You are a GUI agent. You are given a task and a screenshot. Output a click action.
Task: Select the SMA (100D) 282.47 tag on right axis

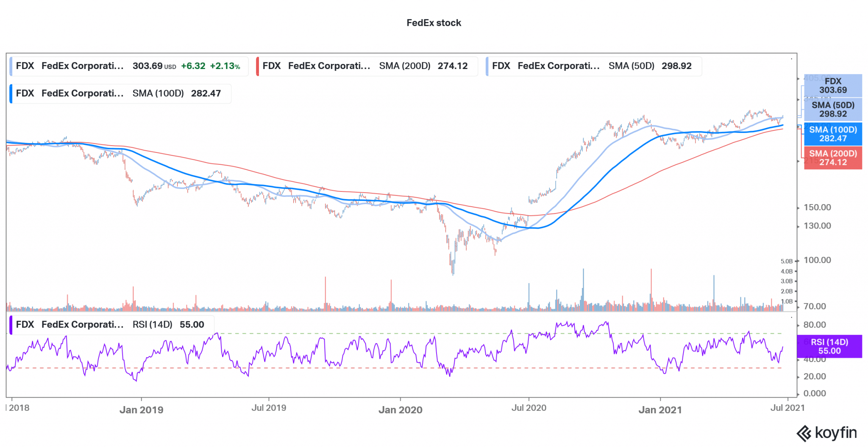tap(833, 134)
